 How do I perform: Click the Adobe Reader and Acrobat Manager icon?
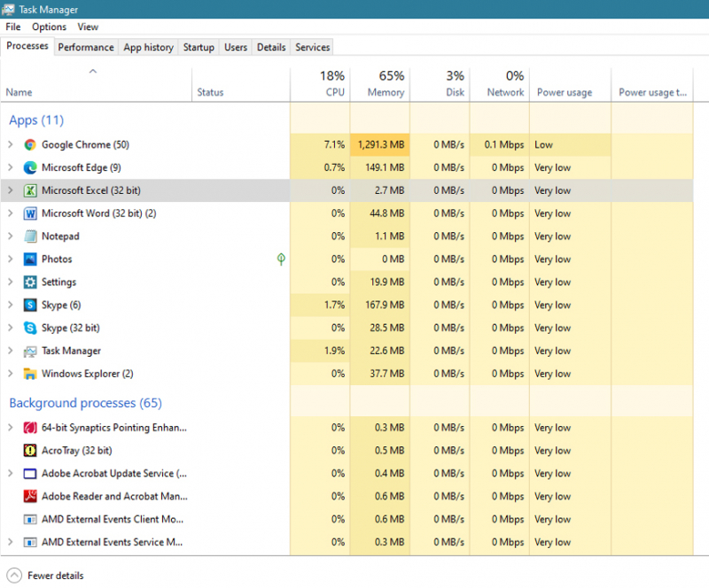click(30, 496)
